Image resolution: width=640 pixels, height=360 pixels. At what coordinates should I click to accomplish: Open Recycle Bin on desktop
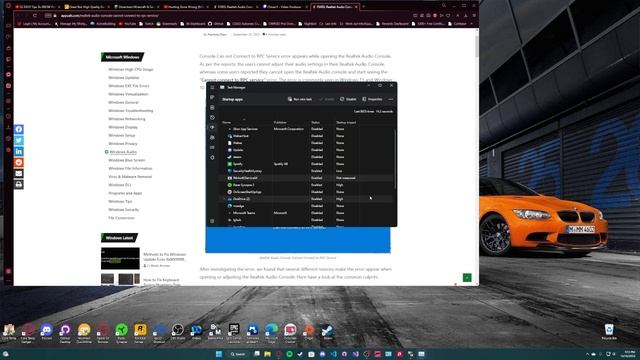609,331
